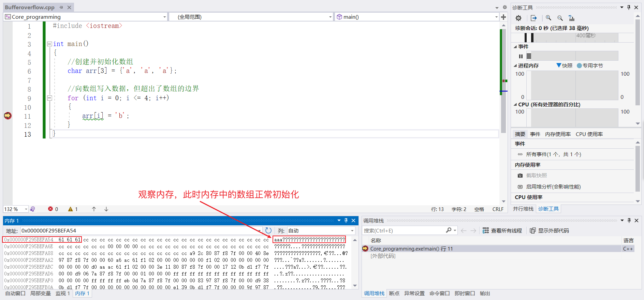Open the Core_programming project dropdown
The image size is (644, 300).
[x=164, y=17]
